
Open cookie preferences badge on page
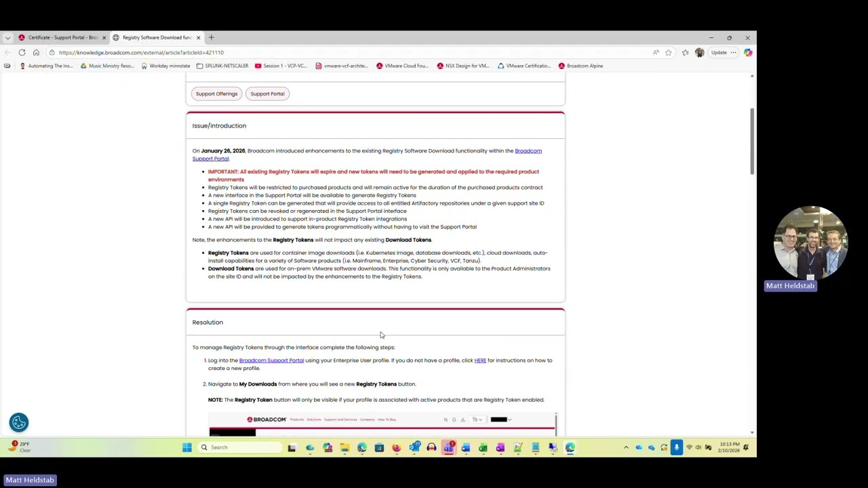click(19, 422)
